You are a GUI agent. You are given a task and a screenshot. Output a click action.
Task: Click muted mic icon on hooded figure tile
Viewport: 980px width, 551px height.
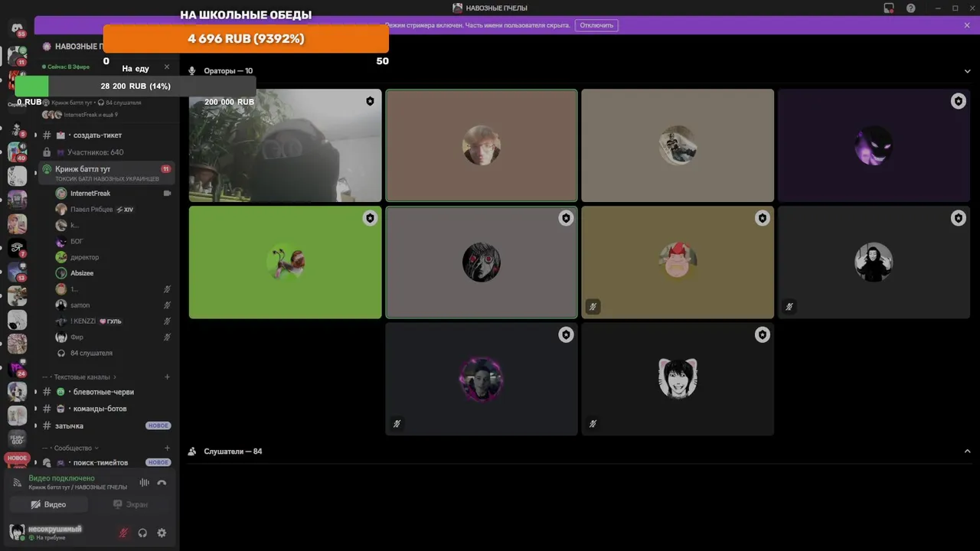tap(789, 307)
